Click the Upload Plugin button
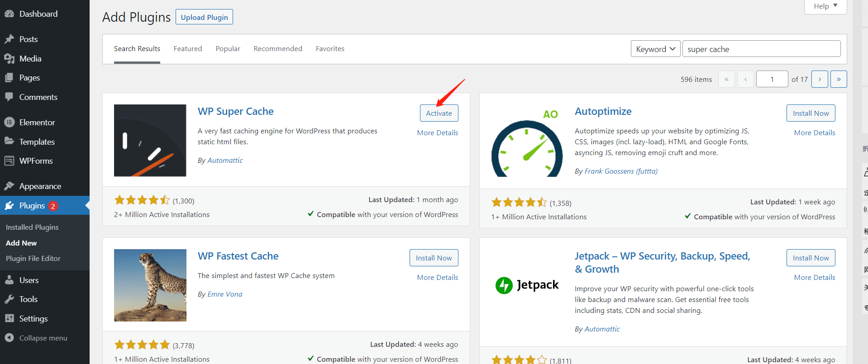 click(x=204, y=17)
